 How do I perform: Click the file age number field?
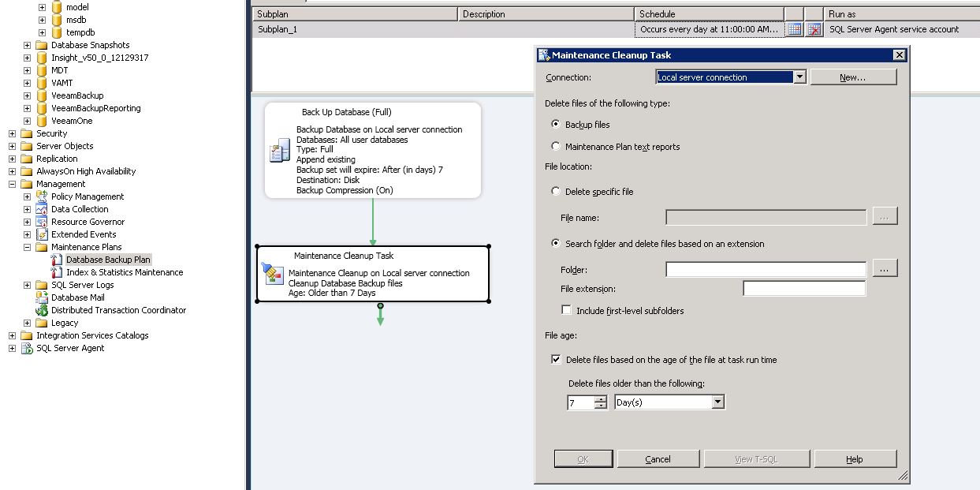[x=581, y=402]
